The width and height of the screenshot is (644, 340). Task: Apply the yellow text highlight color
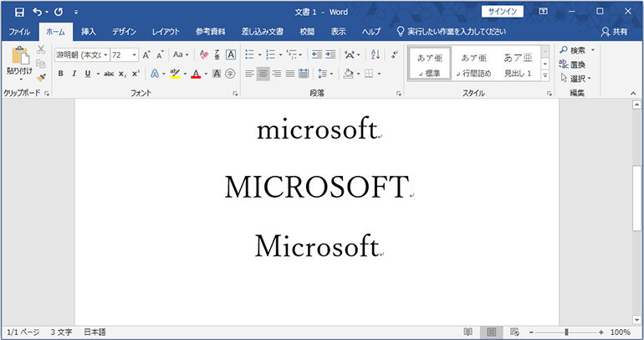[x=175, y=74]
